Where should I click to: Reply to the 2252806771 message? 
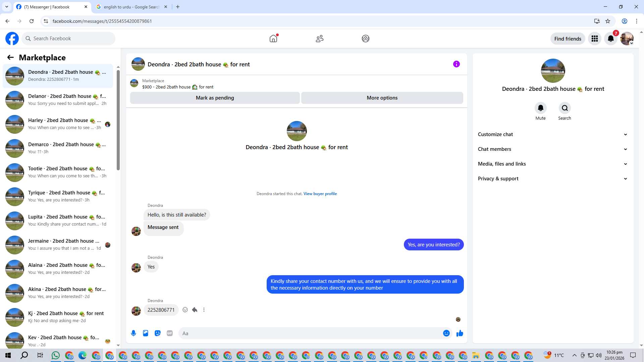point(195,310)
